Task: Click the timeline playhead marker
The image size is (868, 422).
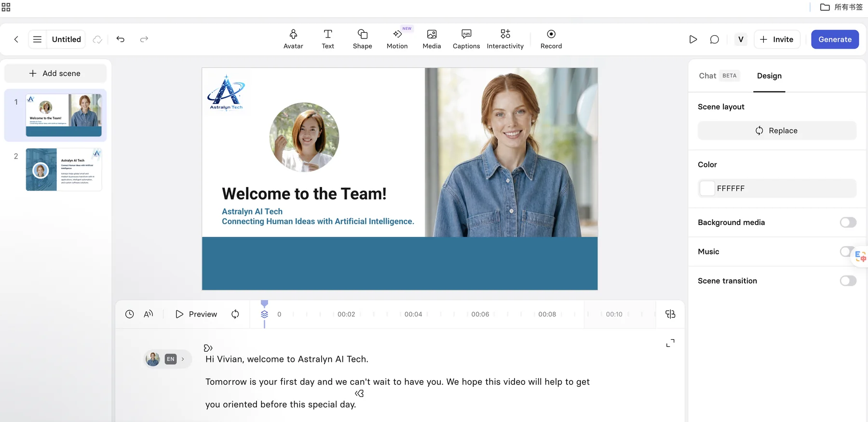Action: 264,303
